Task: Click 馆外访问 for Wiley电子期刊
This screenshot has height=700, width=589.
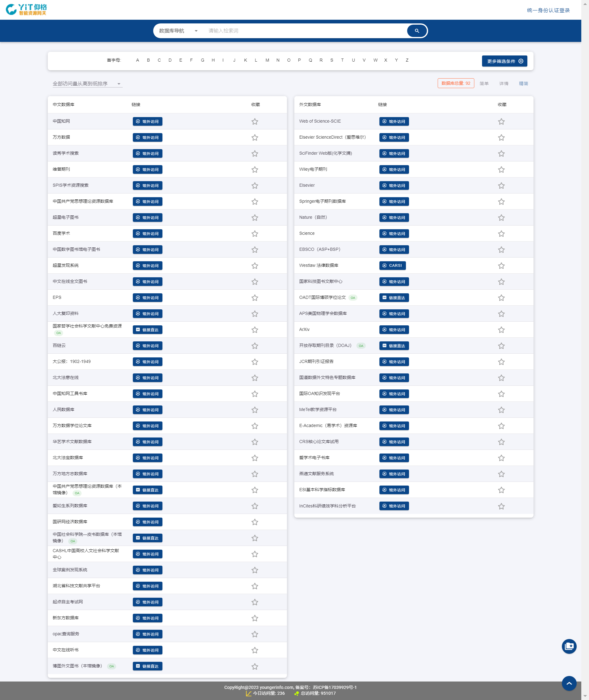Action: pos(394,169)
